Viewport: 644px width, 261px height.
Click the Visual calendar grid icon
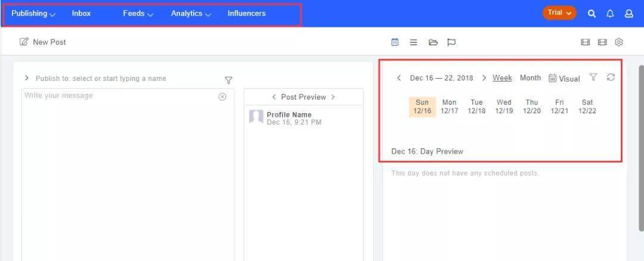[553, 78]
